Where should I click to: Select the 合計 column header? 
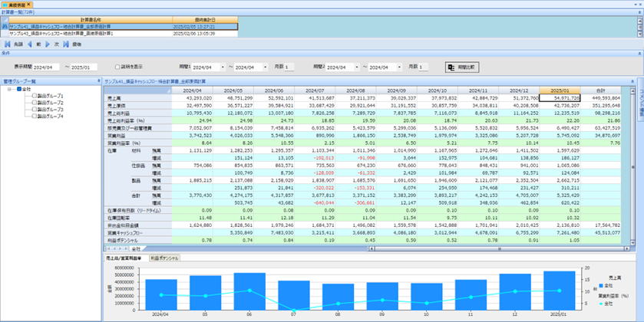click(600, 90)
